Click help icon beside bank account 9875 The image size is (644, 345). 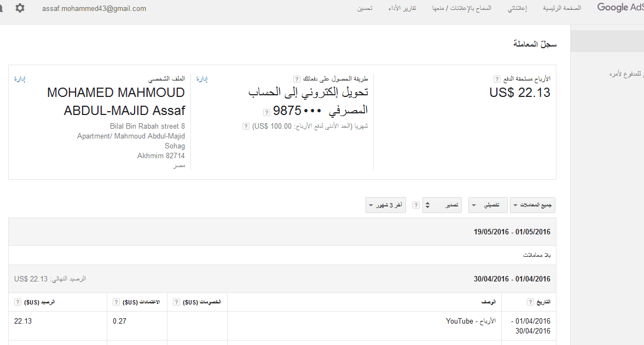click(x=266, y=112)
